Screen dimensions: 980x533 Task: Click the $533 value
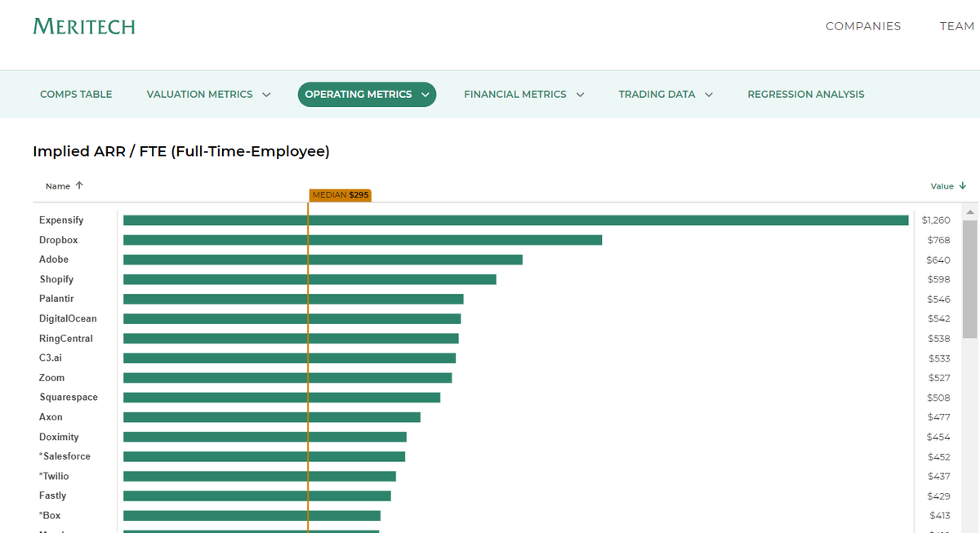(939, 358)
